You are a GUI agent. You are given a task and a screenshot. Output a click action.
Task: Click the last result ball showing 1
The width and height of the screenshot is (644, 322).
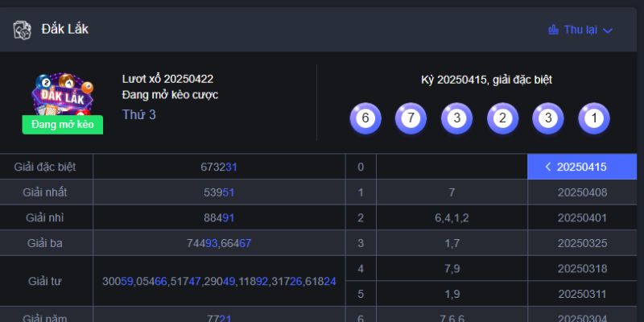[594, 118]
